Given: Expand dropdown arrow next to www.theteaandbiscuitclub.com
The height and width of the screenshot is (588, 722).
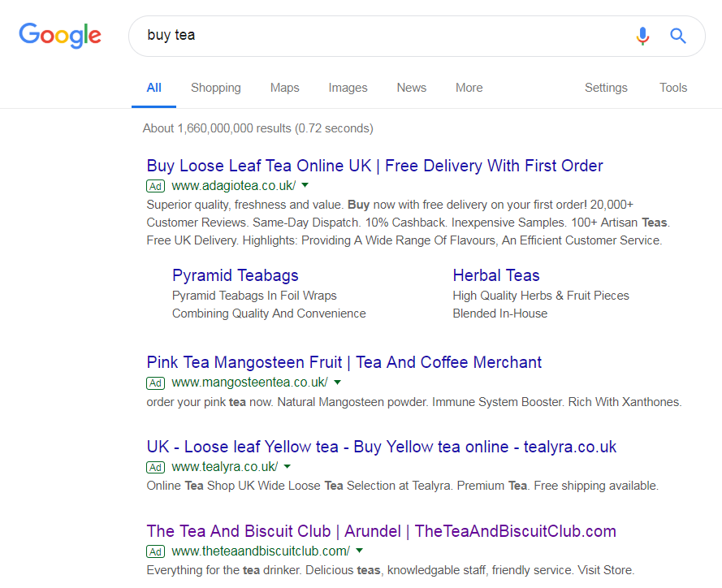Looking at the screenshot, I should click(x=360, y=551).
